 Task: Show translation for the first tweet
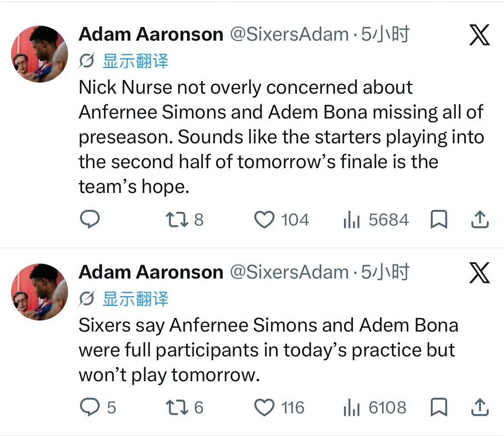[x=135, y=61]
